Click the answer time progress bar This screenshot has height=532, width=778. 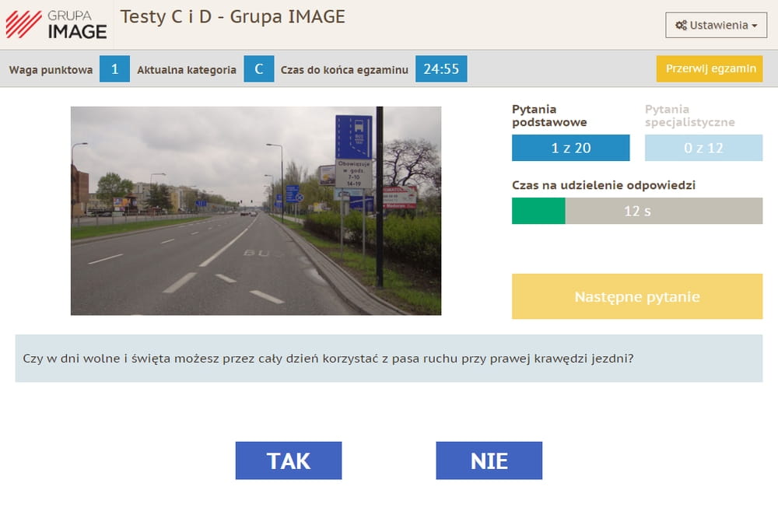coord(636,211)
